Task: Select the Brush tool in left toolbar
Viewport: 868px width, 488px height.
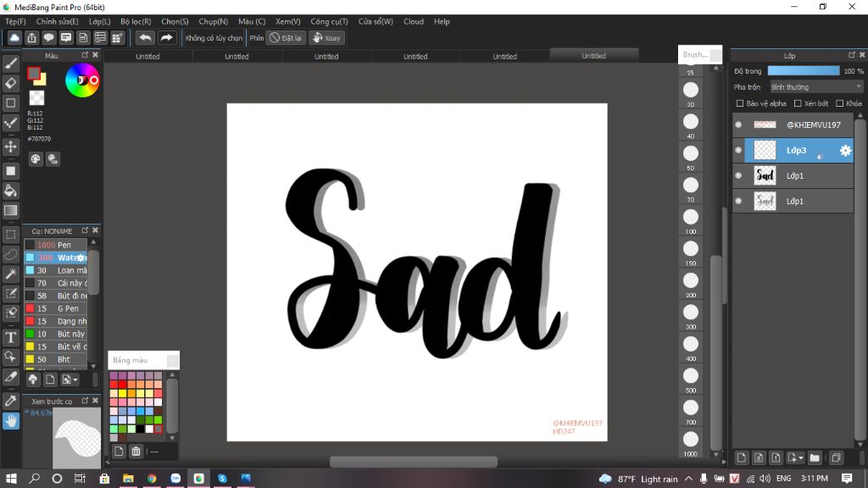Action: point(10,64)
